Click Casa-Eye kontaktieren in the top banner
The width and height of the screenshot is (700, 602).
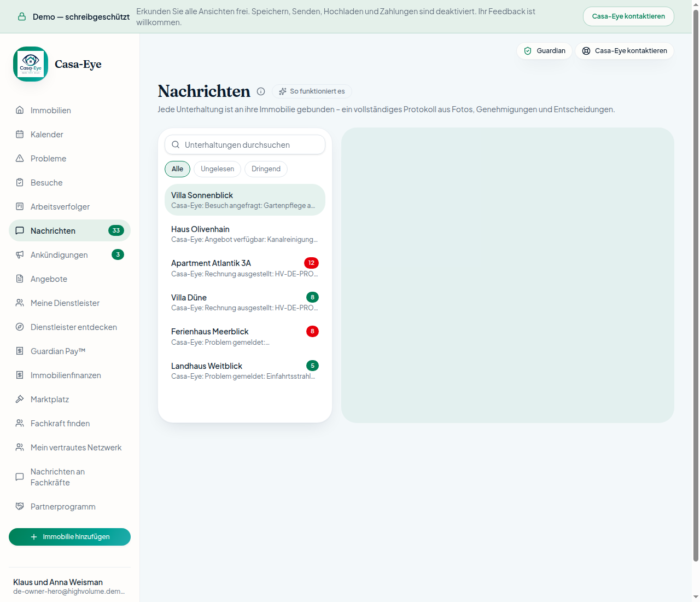(628, 16)
